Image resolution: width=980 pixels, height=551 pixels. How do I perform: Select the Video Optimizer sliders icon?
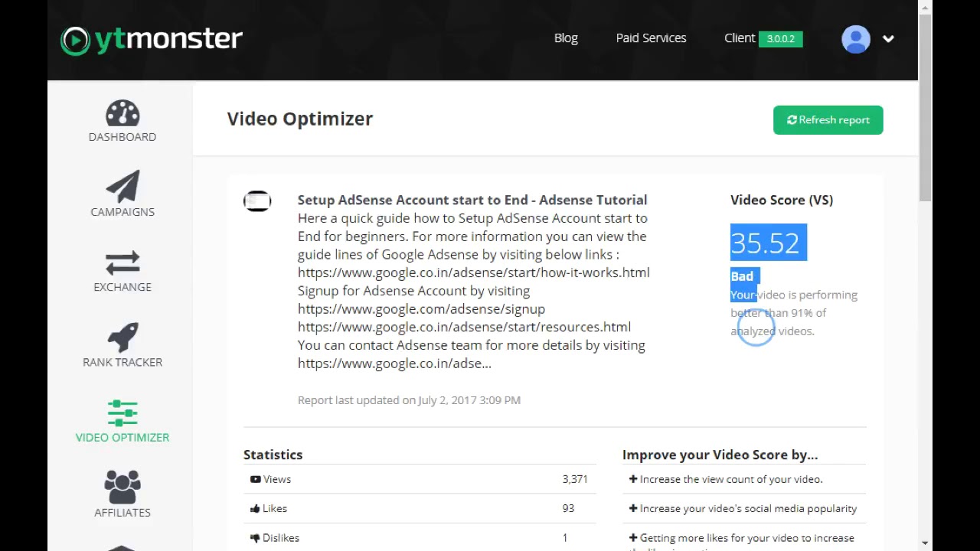pos(122,413)
